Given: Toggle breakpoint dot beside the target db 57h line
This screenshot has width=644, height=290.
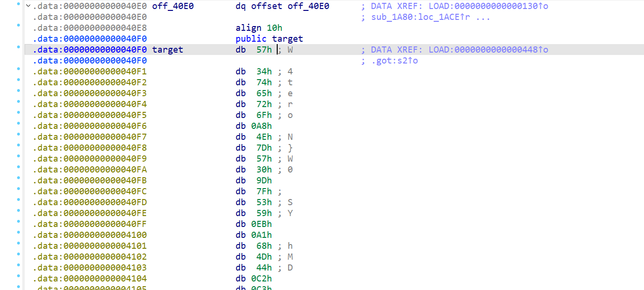Looking at the screenshot, I should click(18, 47).
